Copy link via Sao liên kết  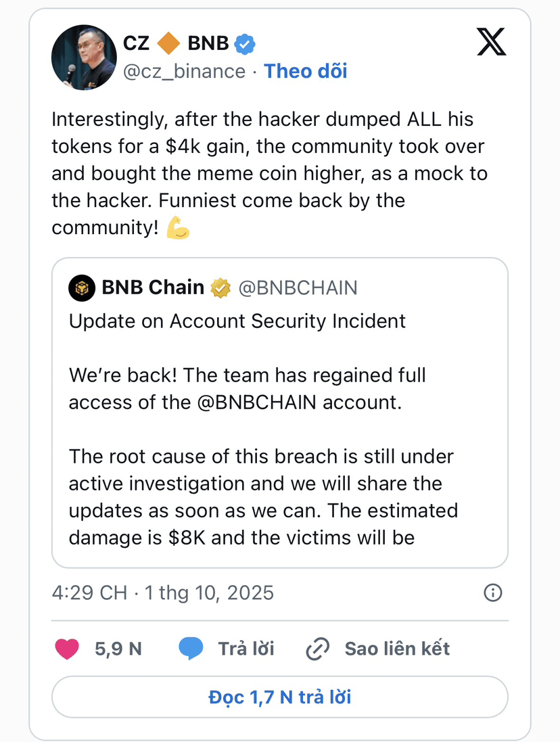(397, 649)
